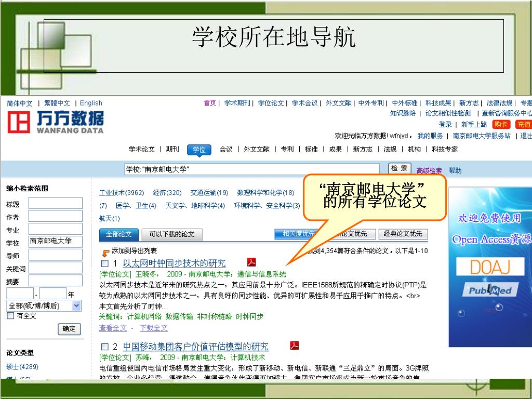Switch language to English
The image size is (532, 399).
91,103
